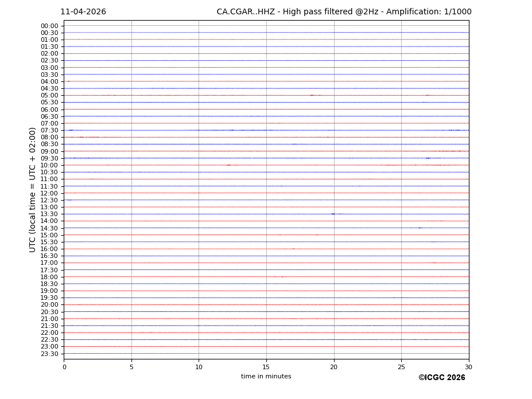Select the 00:00 trace label
The width and height of the screenshot is (532, 399).
(x=49, y=26)
